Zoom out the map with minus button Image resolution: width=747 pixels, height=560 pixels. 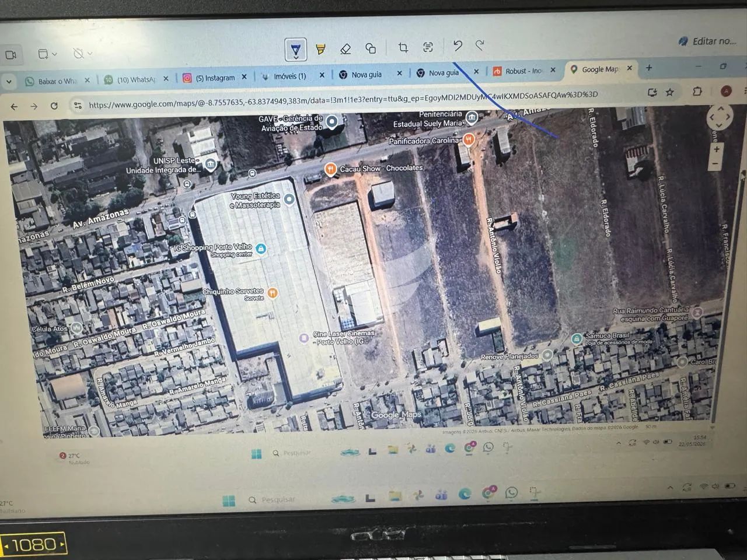click(x=716, y=164)
